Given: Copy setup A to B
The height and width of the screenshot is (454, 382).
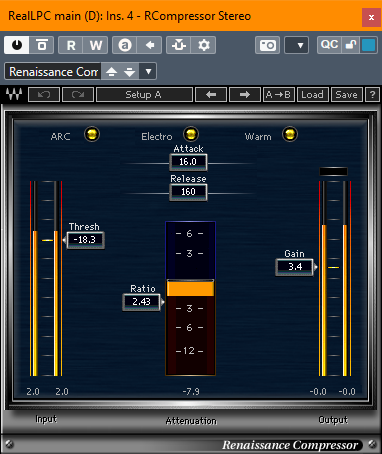Looking at the screenshot, I should 278,95.
